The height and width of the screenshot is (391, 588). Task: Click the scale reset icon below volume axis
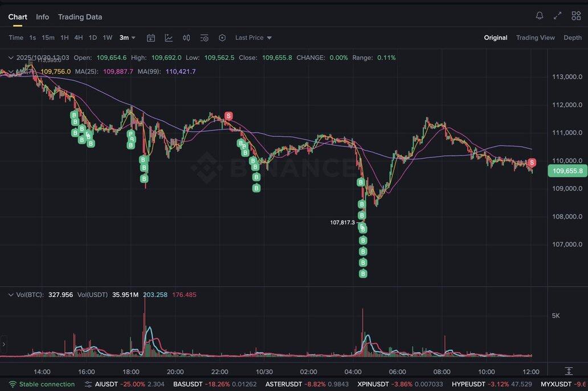click(568, 371)
